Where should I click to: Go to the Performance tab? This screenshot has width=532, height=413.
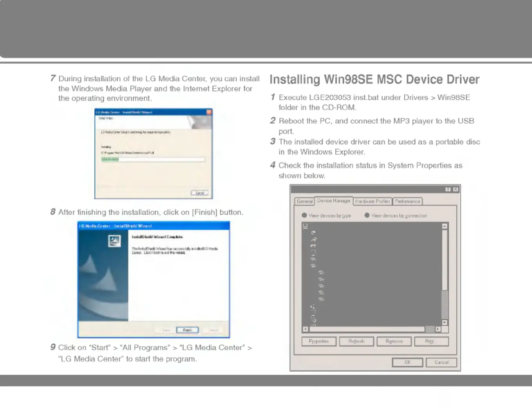[407, 201]
